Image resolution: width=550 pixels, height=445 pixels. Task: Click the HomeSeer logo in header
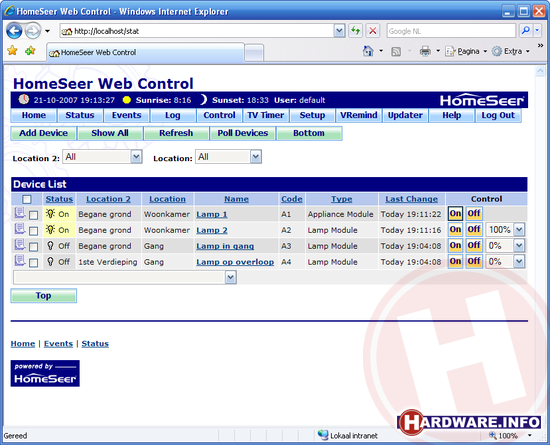(482, 101)
